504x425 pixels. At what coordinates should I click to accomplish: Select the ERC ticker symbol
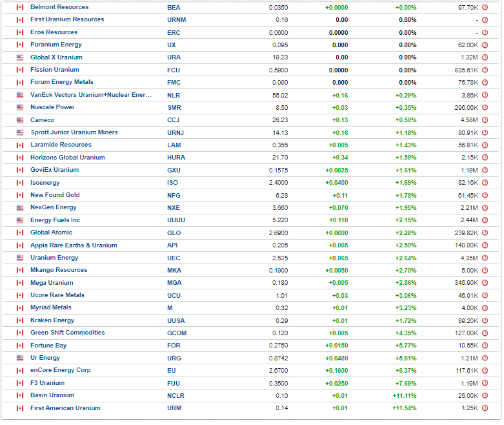[174, 33]
